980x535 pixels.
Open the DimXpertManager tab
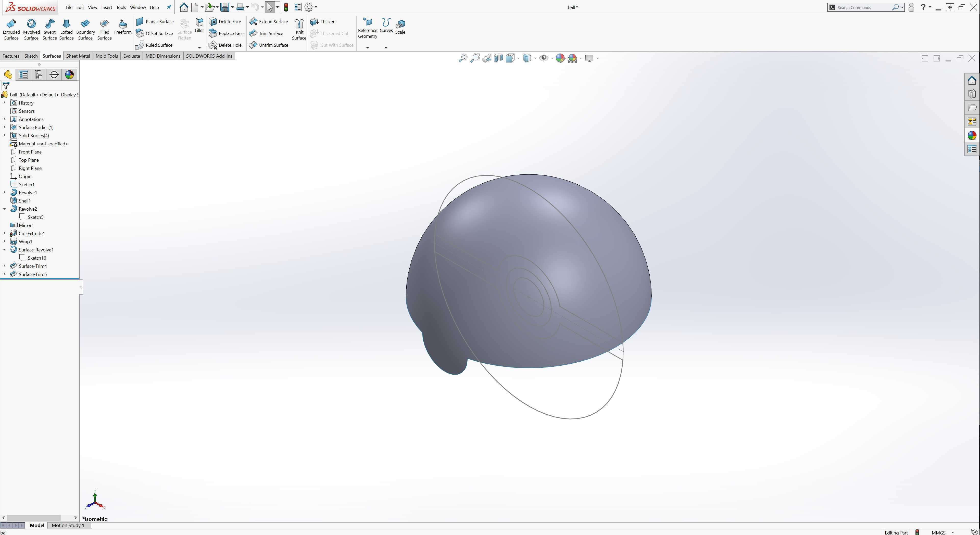tap(54, 74)
